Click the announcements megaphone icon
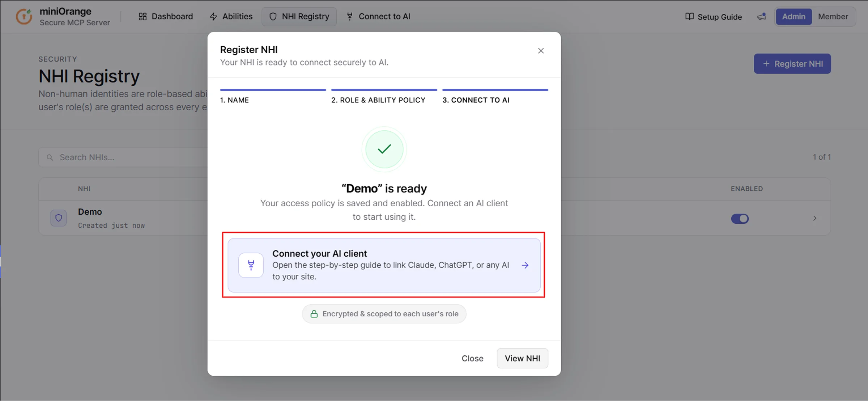The width and height of the screenshot is (868, 401). (762, 17)
